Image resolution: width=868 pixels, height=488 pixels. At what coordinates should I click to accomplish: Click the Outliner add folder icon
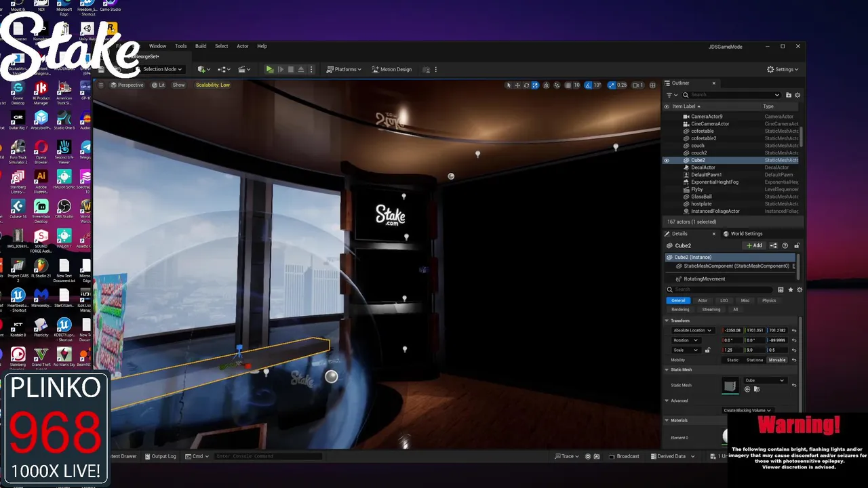788,95
